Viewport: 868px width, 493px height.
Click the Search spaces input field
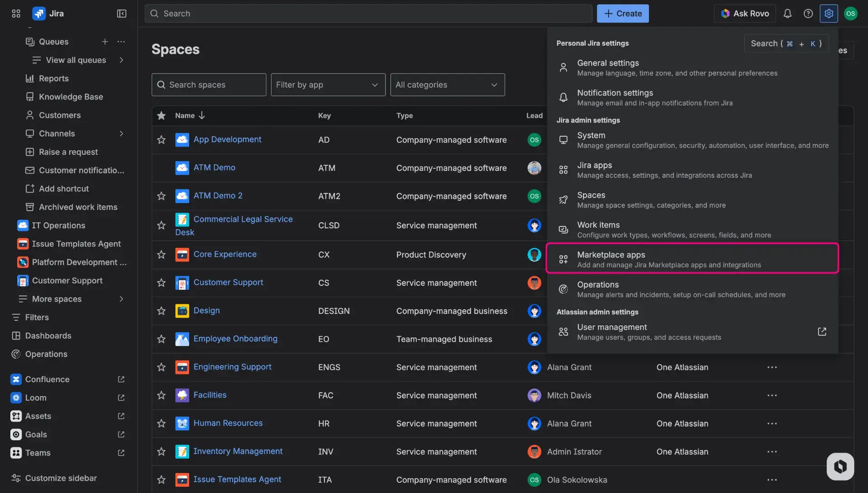point(208,85)
